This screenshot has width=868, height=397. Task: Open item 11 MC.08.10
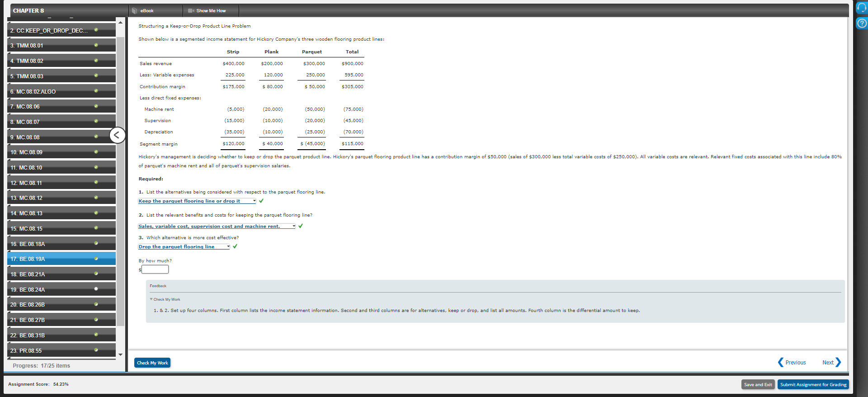[x=61, y=167]
